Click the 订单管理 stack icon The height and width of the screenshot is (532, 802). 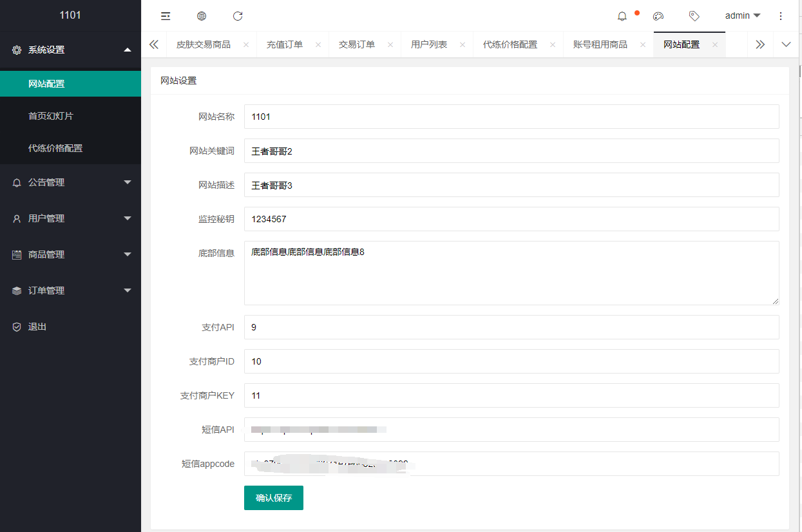(17, 290)
